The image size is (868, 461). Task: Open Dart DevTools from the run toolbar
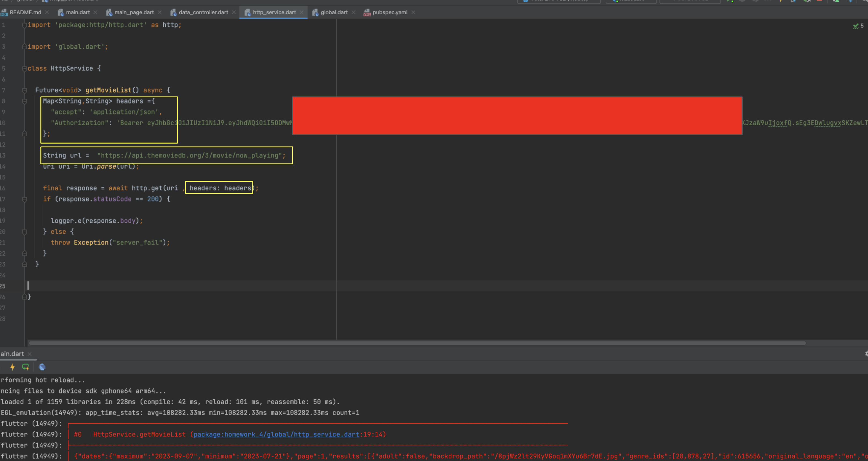tap(42, 367)
